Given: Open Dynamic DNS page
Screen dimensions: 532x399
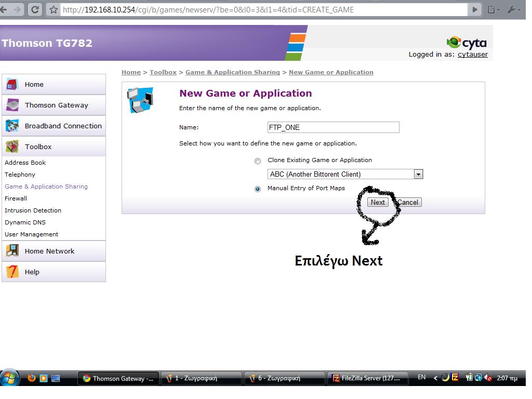Looking at the screenshot, I should click(x=25, y=222).
